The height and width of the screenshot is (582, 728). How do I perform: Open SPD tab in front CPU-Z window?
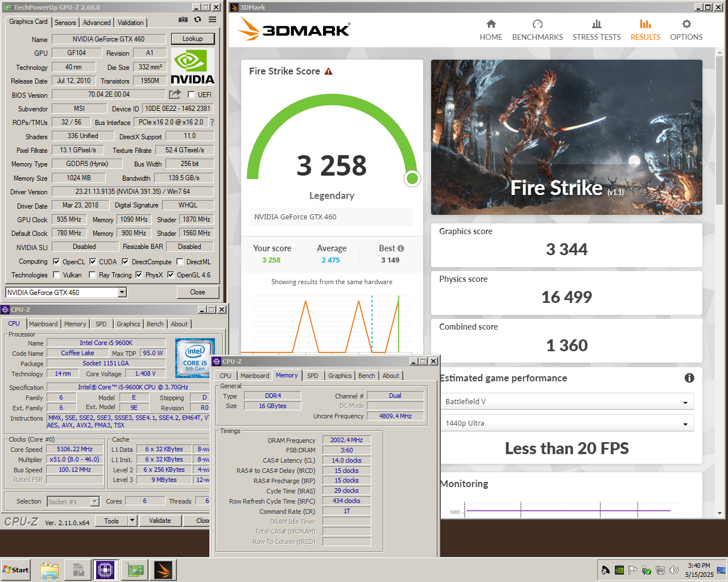tap(313, 376)
